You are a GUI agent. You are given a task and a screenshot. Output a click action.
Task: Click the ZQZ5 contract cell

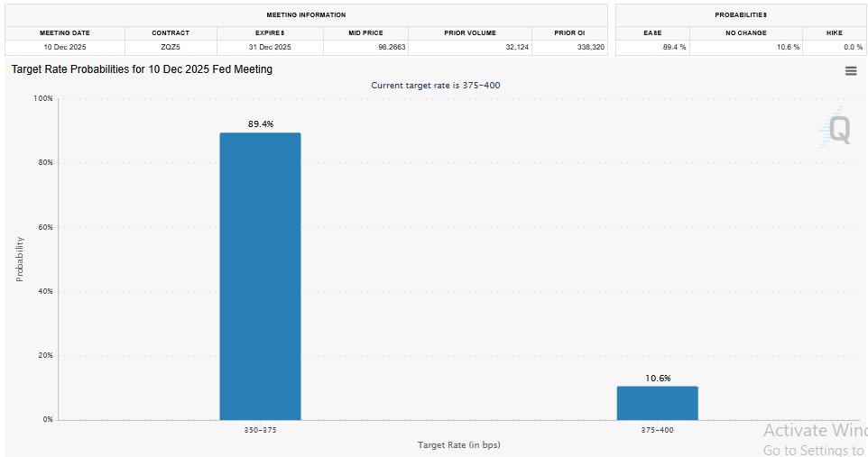coord(171,47)
